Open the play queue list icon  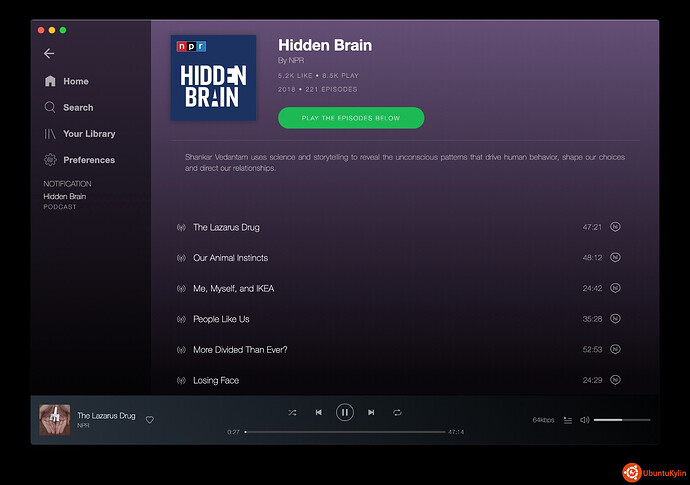pyautogui.click(x=567, y=420)
